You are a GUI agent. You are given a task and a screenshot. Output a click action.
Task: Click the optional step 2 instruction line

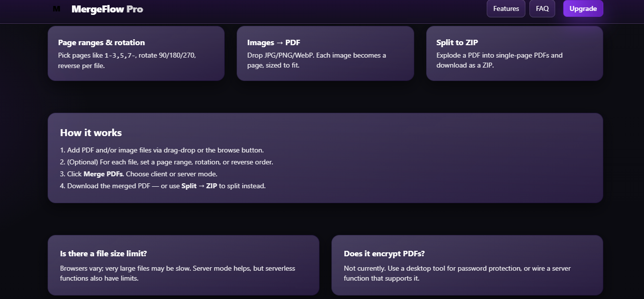click(167, 162)
